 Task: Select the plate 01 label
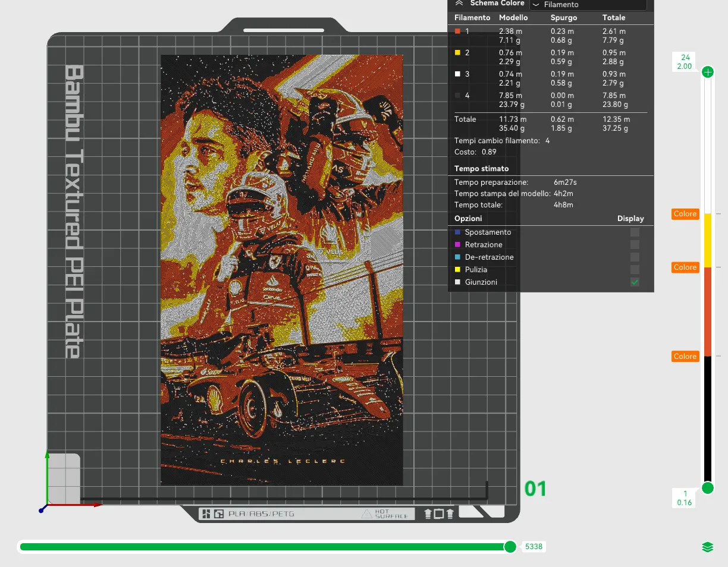point(535,489)
